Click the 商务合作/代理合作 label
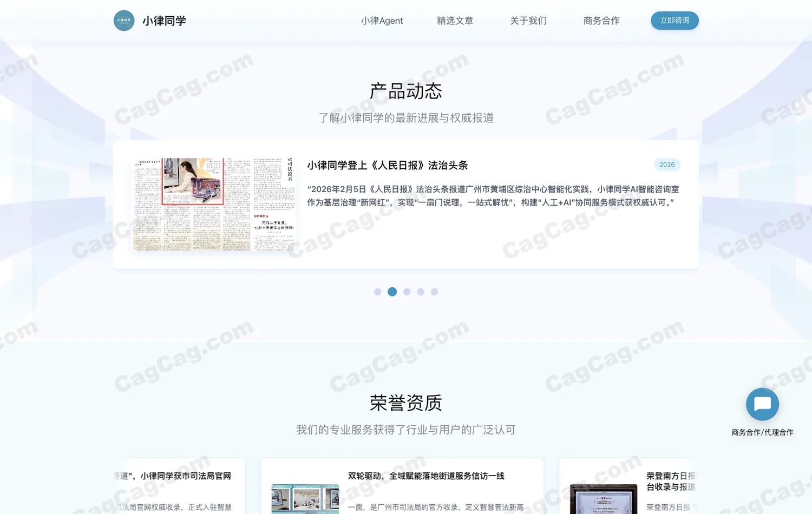Viewport: 812px width, 514px height. point(762,432)
